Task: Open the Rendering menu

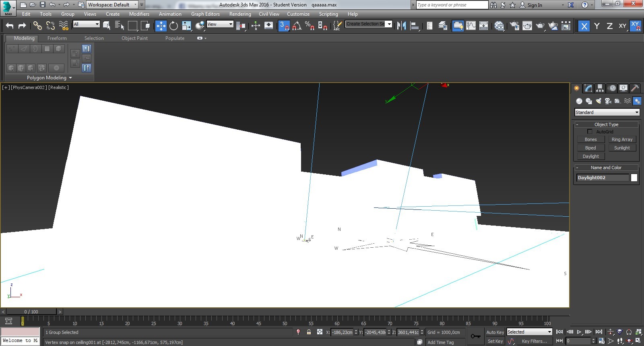Action: point(240,14)
